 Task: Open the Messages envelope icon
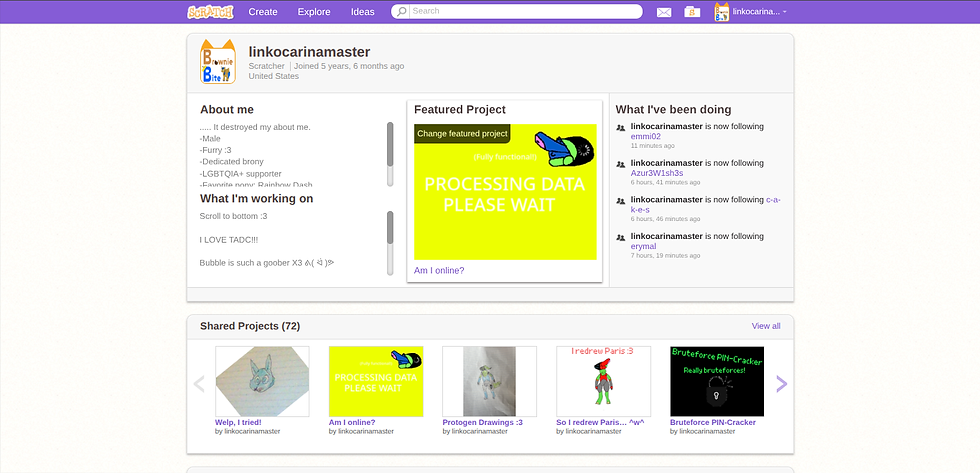[x=664, y=12]
